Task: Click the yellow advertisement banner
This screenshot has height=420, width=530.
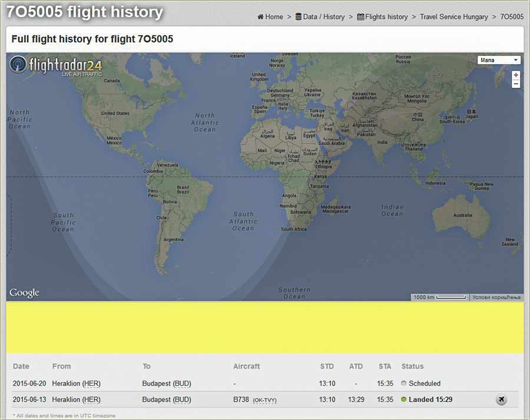Action: (264, 328)
